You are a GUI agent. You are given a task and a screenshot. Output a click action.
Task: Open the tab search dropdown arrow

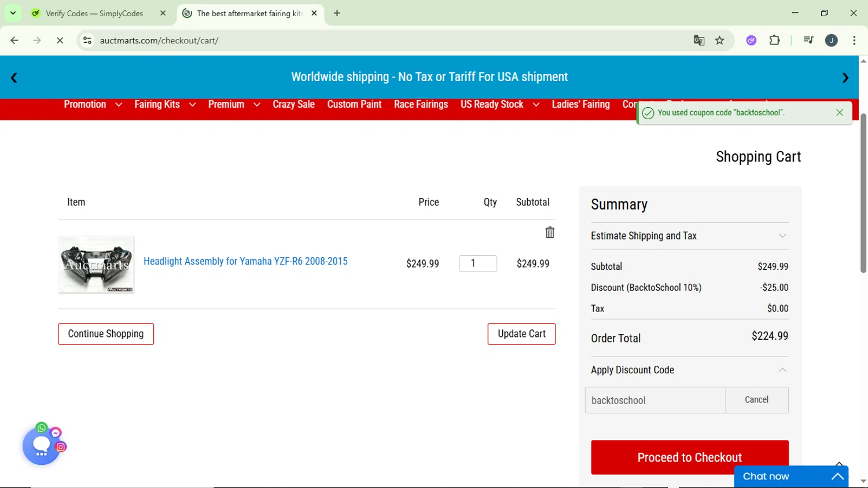[13, 13]
